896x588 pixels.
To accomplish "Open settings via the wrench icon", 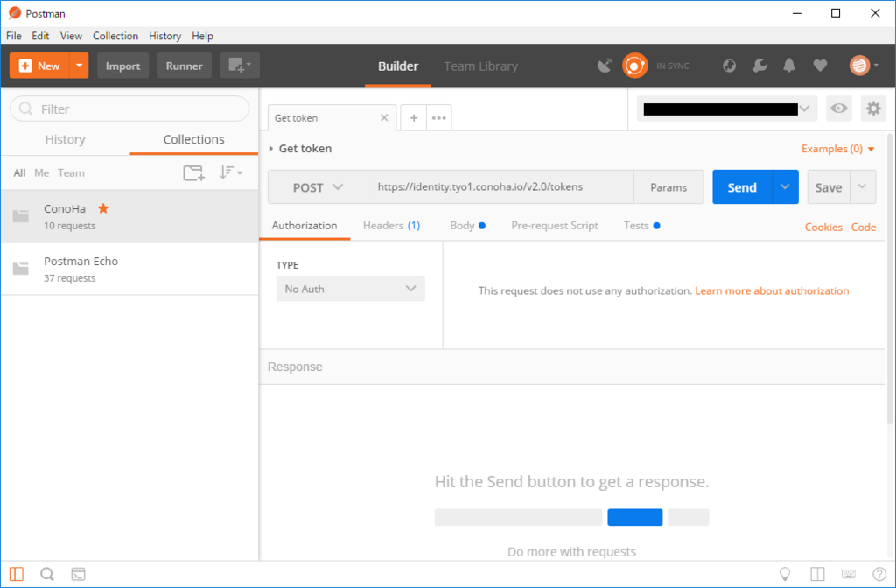I will click(x=759, y=66).
